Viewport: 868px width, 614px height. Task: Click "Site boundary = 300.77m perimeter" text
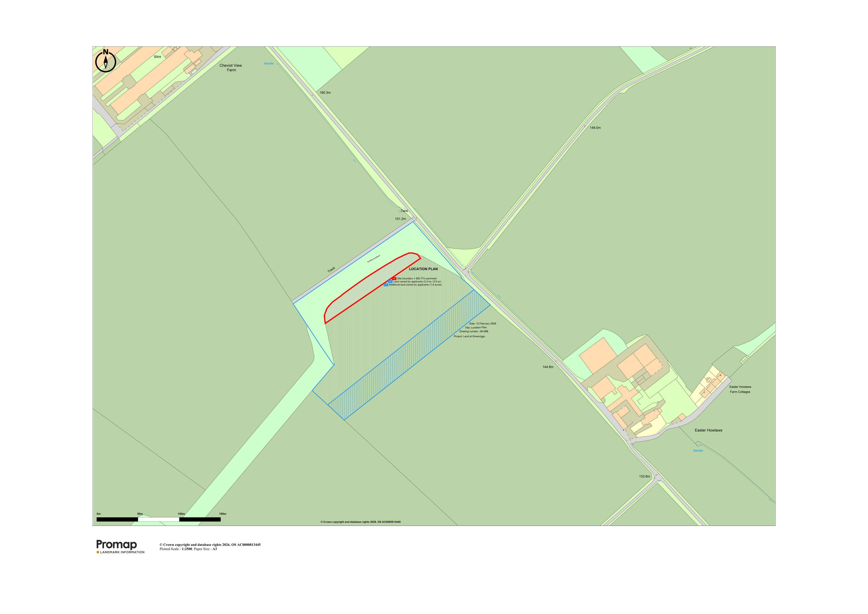(x=417, y=279)
